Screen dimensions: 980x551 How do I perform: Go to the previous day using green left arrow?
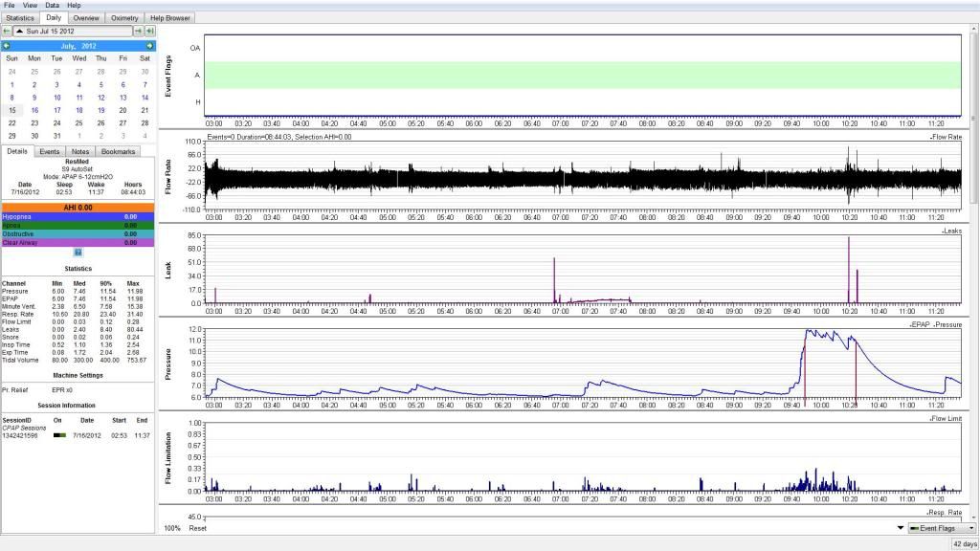tap(7, 32)
